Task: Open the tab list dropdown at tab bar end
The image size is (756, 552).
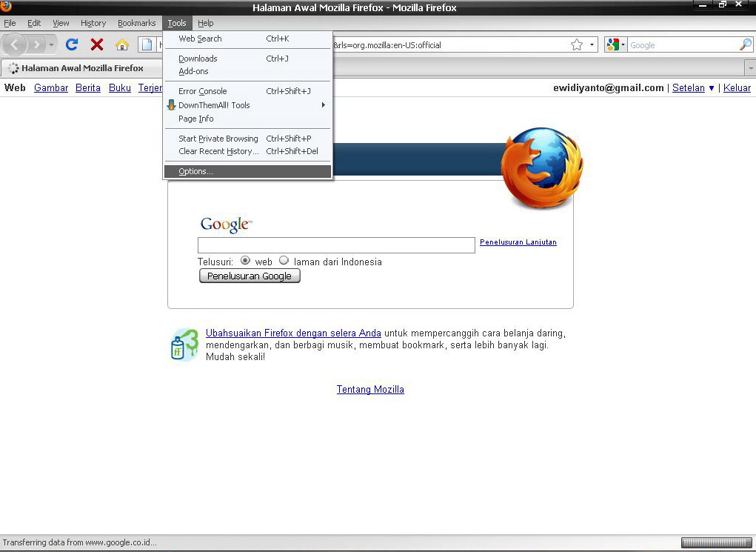Action: click(x=750, y=68)
